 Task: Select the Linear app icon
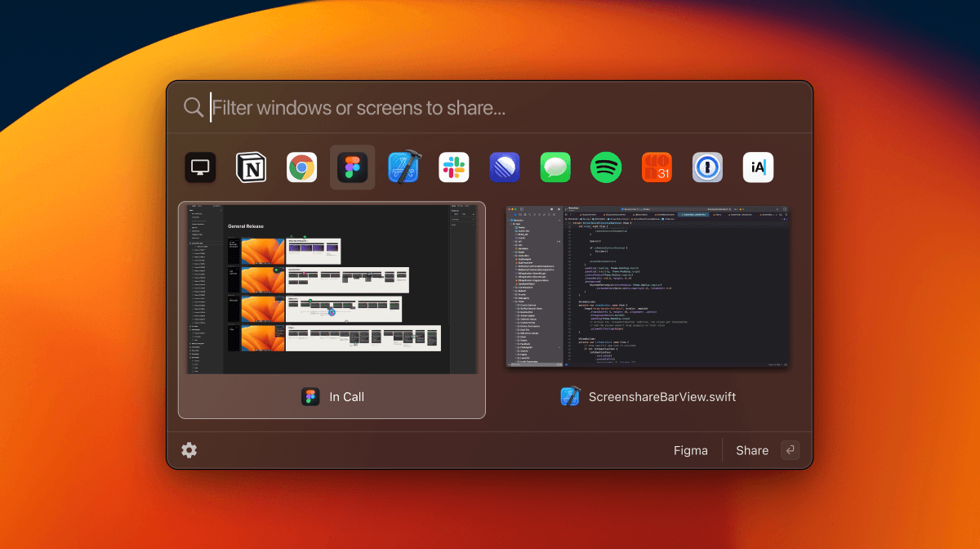505,167
